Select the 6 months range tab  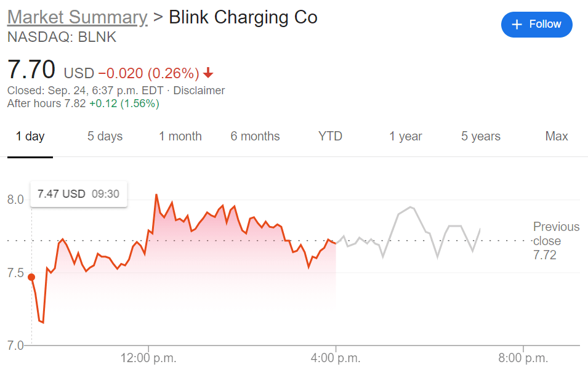[255, 137]
